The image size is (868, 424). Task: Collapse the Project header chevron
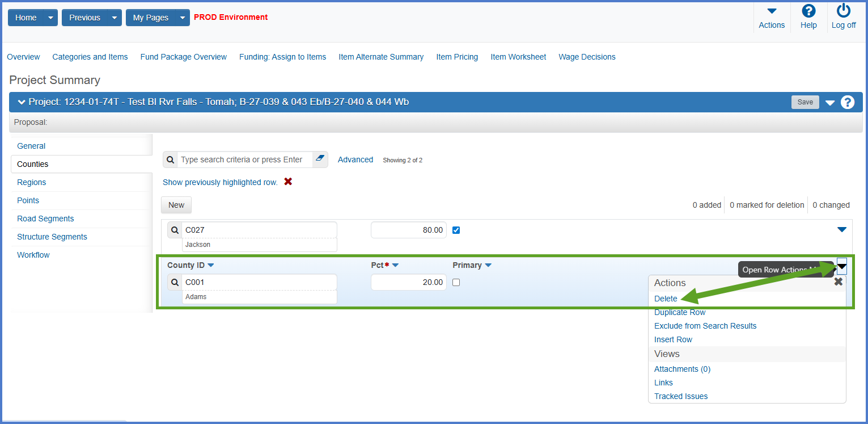coord(22,102)
